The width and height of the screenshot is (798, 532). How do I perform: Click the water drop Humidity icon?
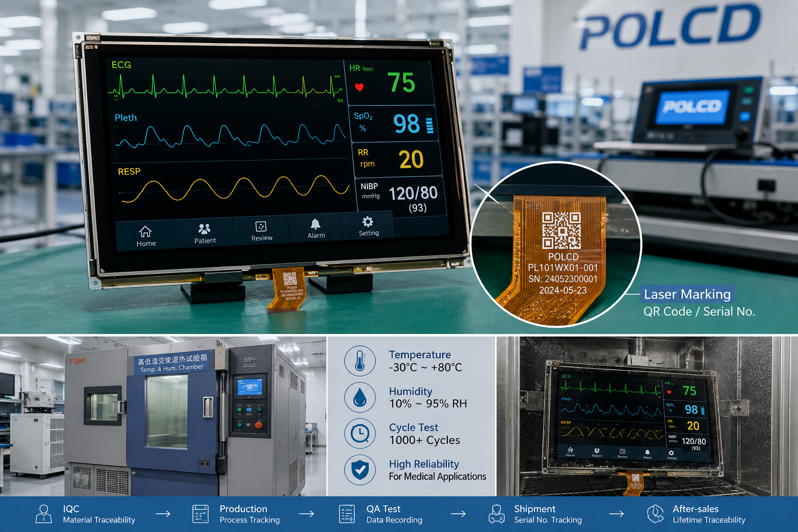click(x=360, y=397)
